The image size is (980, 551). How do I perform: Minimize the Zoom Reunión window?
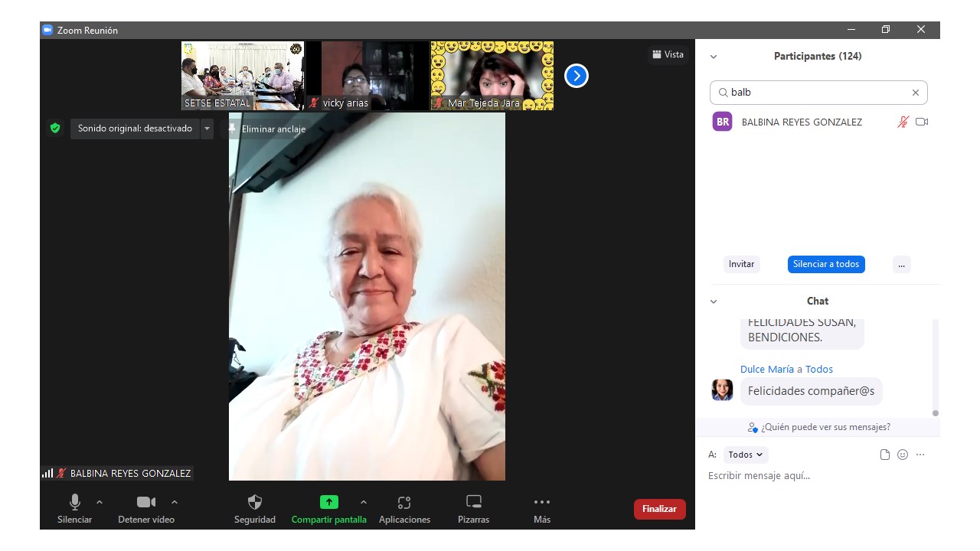tap(851, 30)
